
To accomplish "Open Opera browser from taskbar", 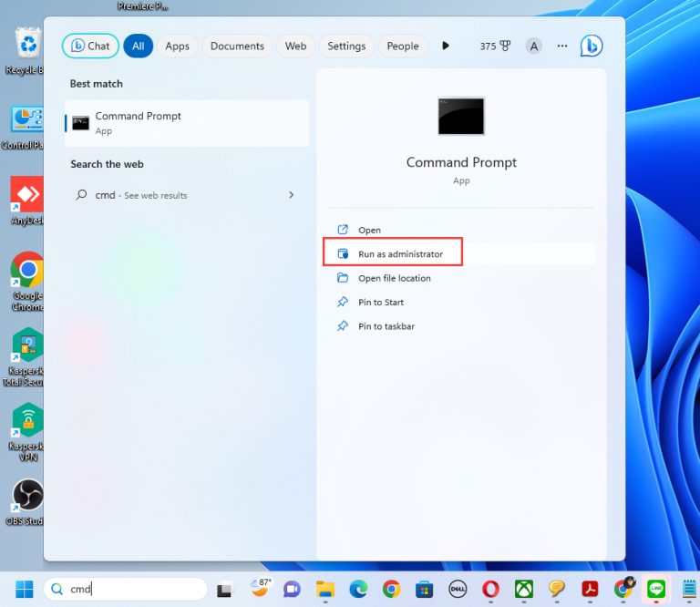I will (490, 590).
